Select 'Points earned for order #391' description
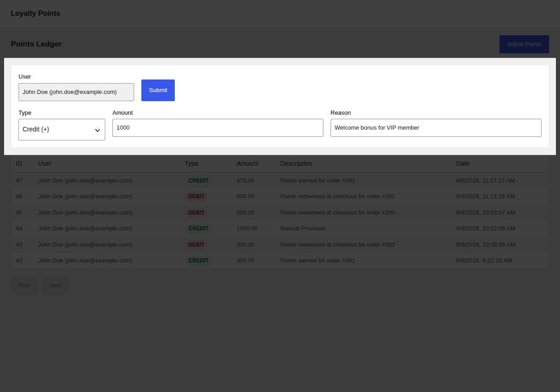Image resolution: width=560 pixels, height=392 pixels. (x=318, y=181)
